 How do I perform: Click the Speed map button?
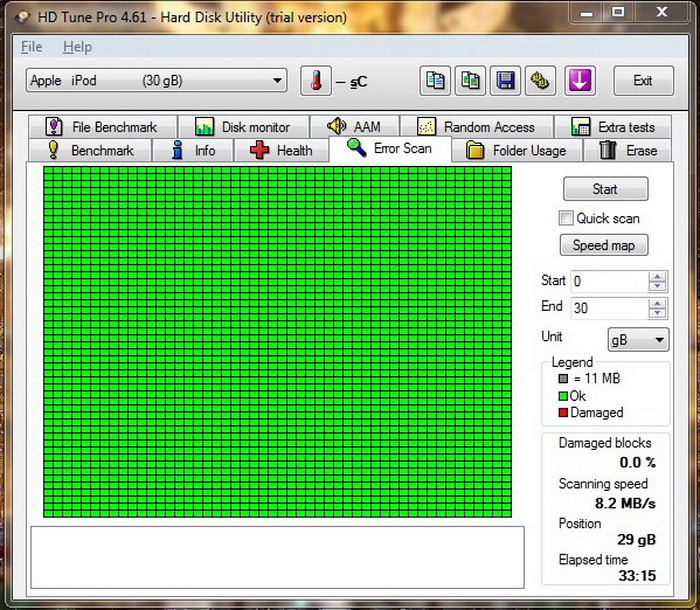tap(604, 245)
